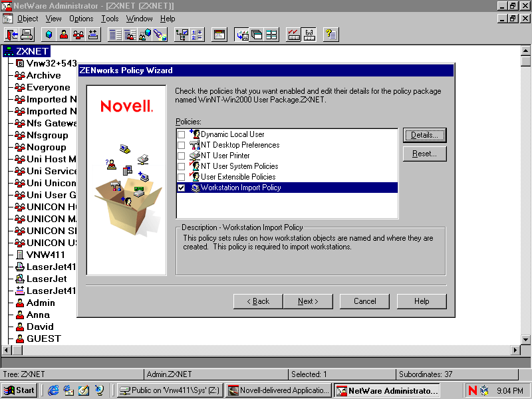Select the David user in tree
The image size is (532, 399).
[x=40, y=327]
